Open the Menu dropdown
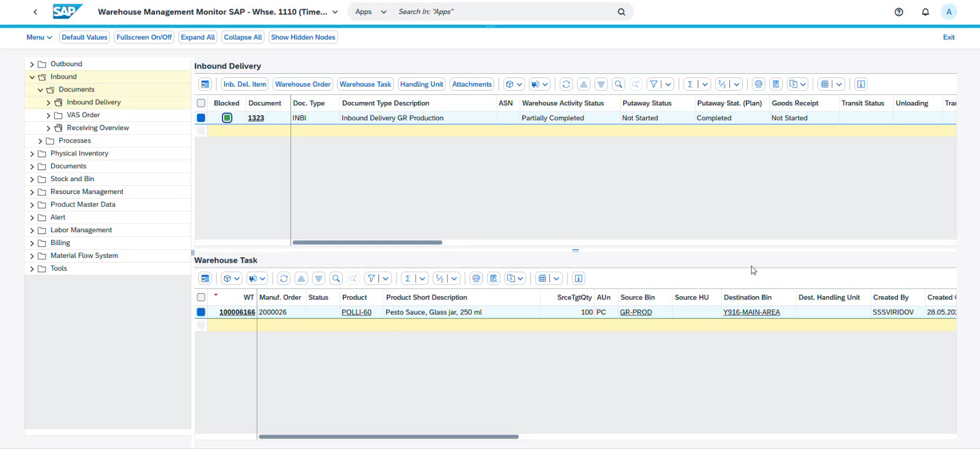The image size is (980, 459). point(39,37)
